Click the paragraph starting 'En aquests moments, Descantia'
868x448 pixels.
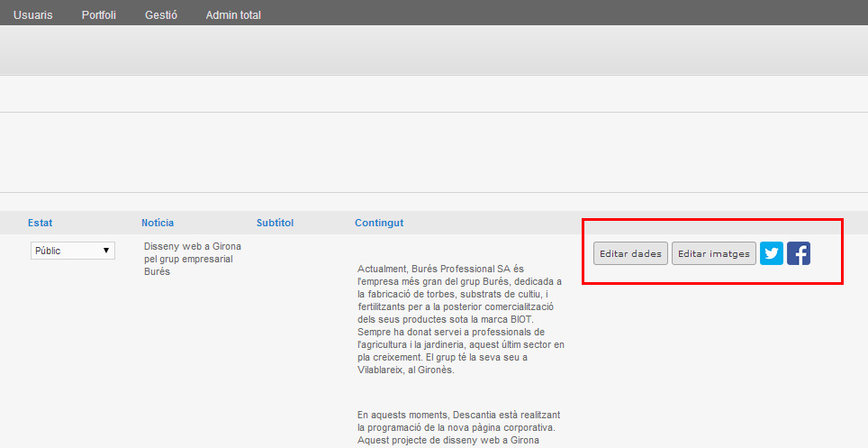click(459, 427)
